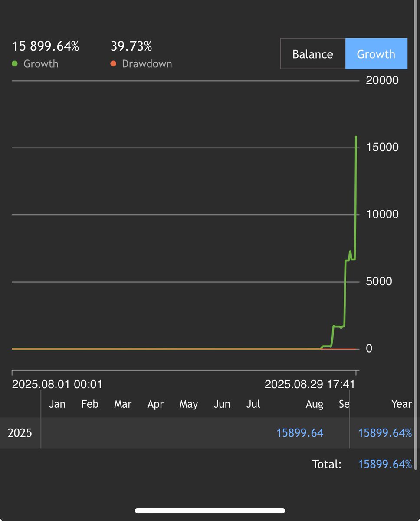Click the 0 value axis label
The width and height of the screenshot is (420, 521).
coord(369,348)
